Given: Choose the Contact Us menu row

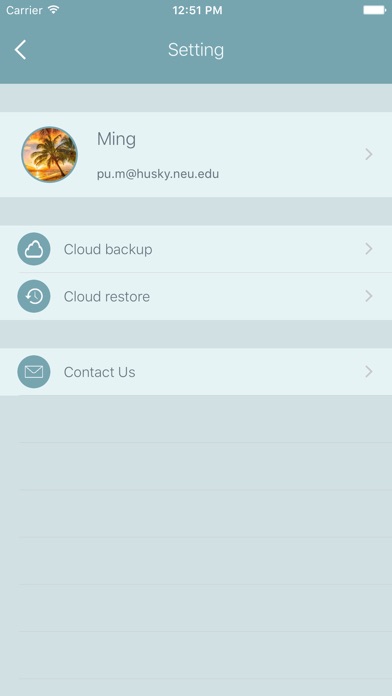Looking at the screenshot, I should (x=196, y=372).
